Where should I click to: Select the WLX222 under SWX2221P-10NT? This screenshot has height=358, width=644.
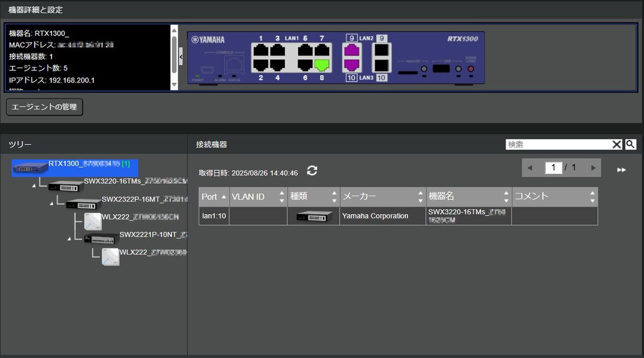point(153,252)
